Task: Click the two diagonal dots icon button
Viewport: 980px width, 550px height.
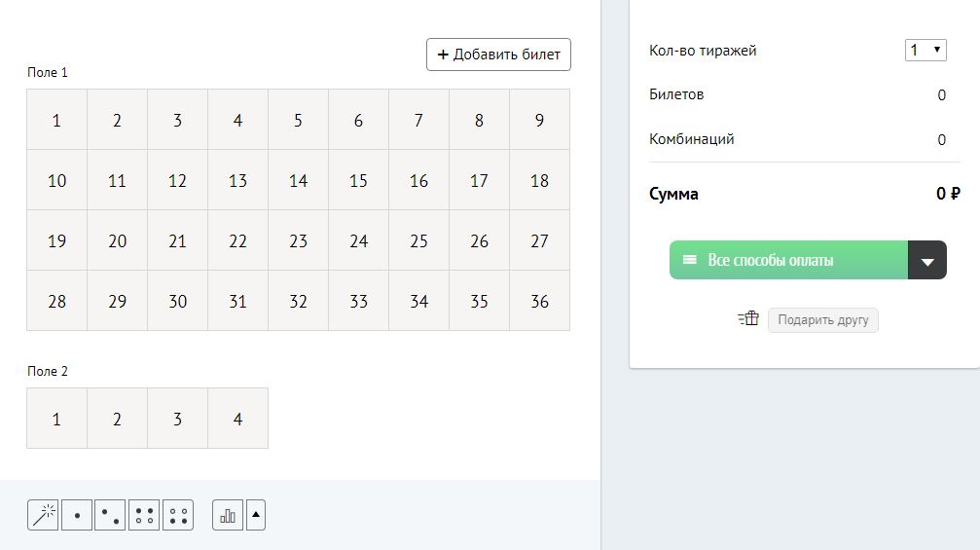Action: point(110,515)
